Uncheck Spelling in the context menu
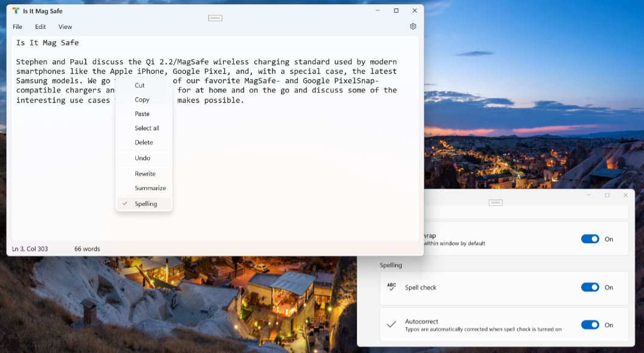Screen dimensions: 644x353 (x=145, y=204)
